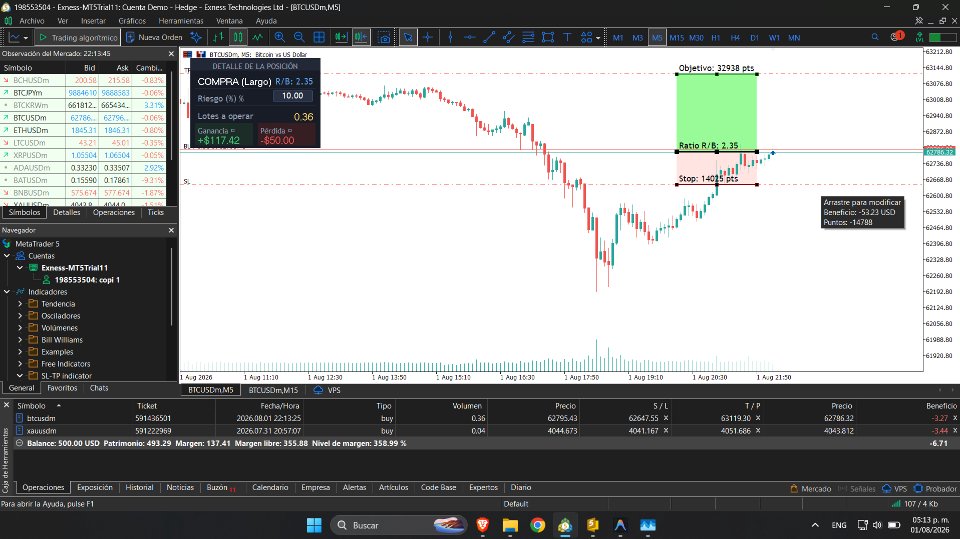This screenshot has width=960, height=539.
Task: Click the Mercado link in toolbox footer
Action: click(811, 489)
